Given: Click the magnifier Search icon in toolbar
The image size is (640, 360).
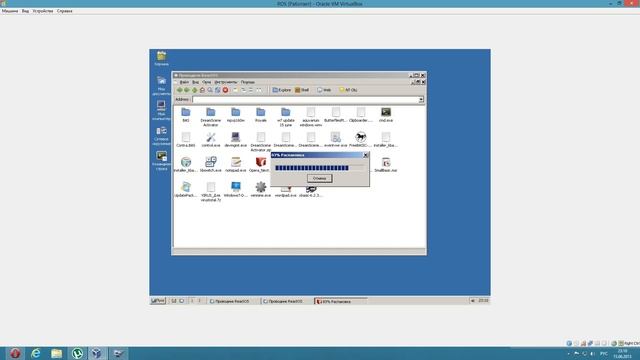Looking at the screenshot, I should click(x=210, y=90).
